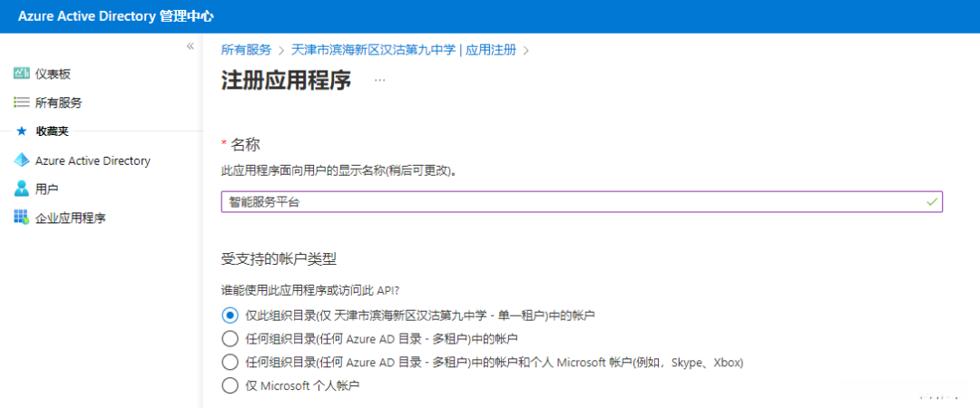Click the 收藏夹 star icon

22,131
